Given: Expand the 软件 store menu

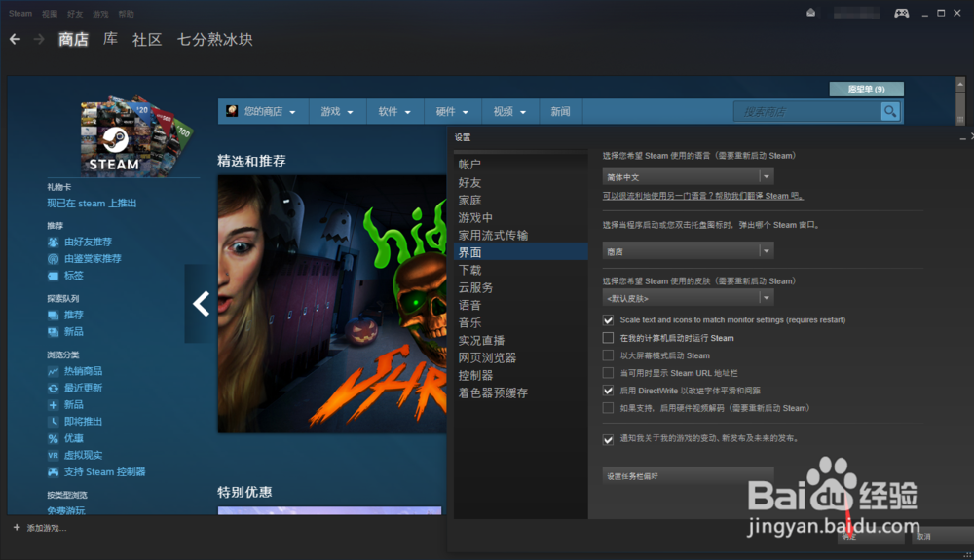Looking at the screenshot, I should tap(395, 112).
